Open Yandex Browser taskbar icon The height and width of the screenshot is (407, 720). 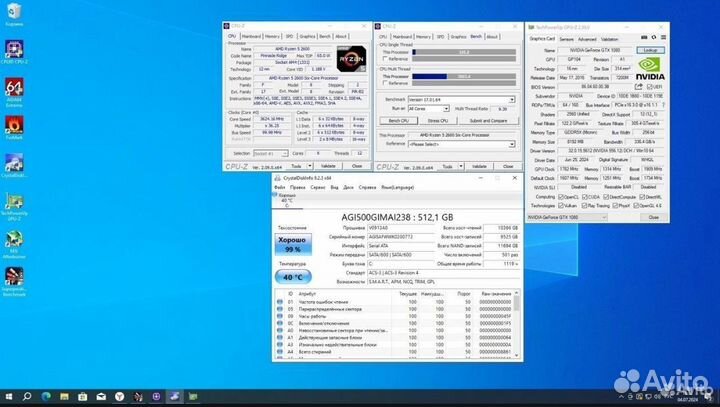tap(119, 396)
